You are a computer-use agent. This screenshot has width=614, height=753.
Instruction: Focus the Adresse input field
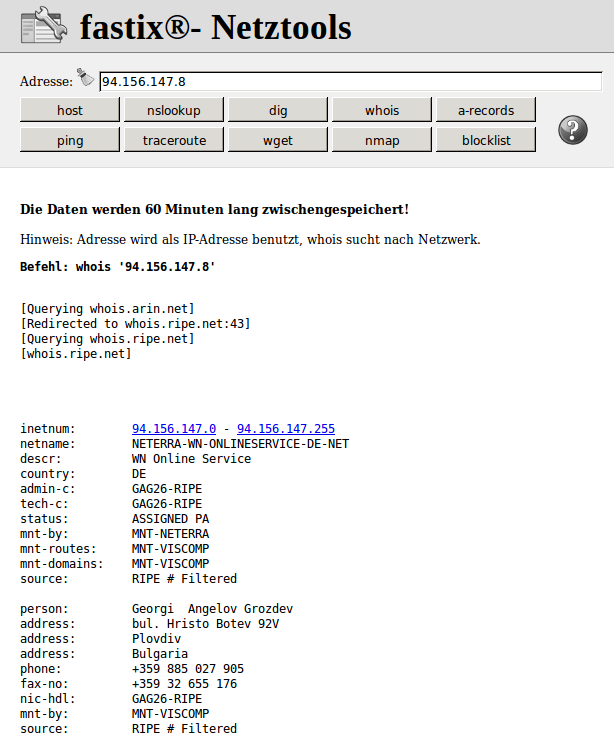(350, 82)
